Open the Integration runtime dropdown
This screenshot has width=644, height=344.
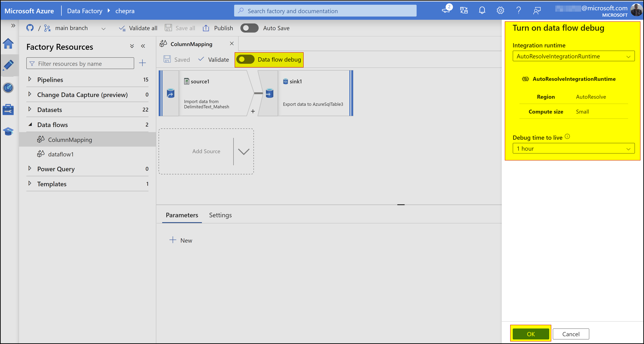point(573,56)
